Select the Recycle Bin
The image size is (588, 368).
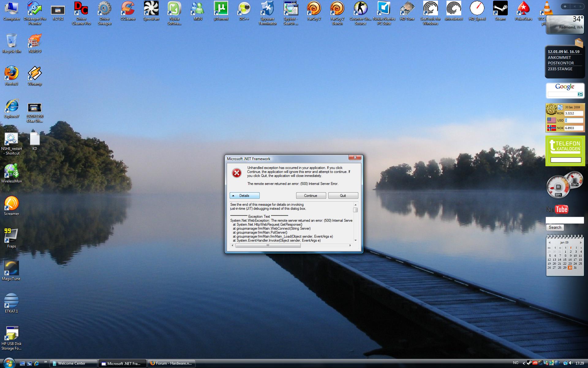(x=12, y=44)
